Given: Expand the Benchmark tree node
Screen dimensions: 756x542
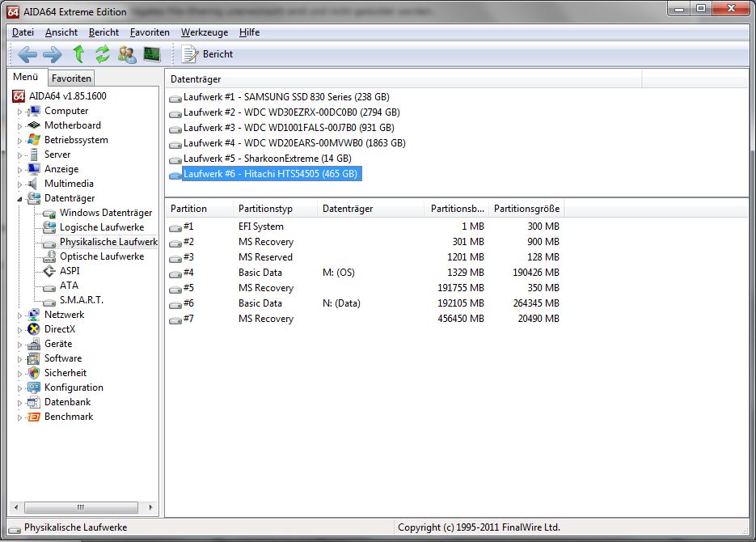Looking at the screenshot, I should tap(20, 417).
